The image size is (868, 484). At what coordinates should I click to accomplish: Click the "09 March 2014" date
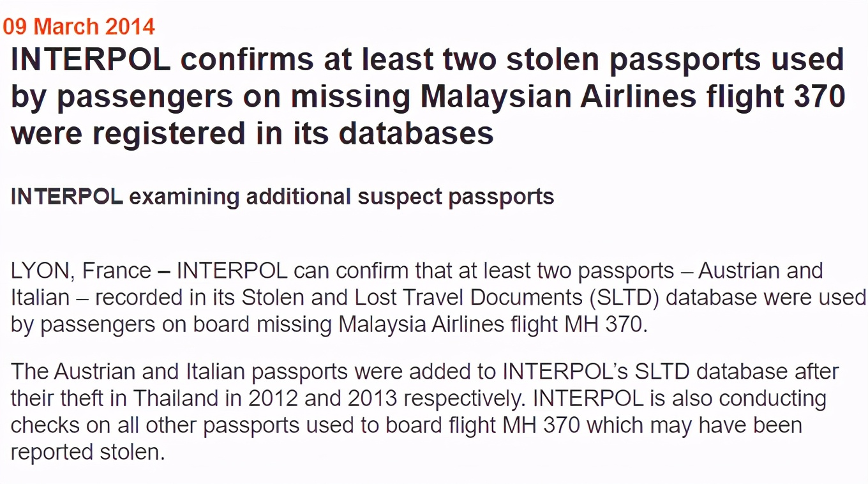click(79, 27)
